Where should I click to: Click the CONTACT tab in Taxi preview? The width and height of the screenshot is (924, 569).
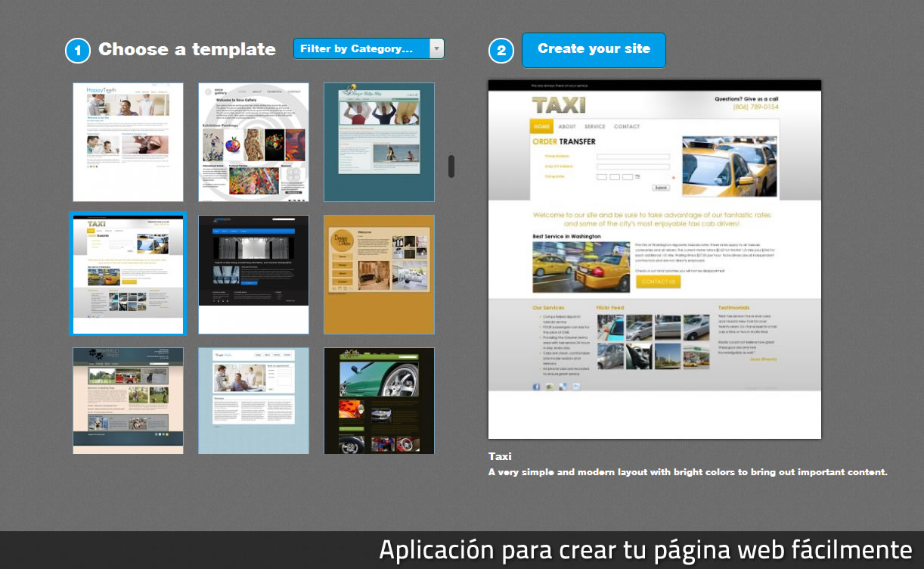pos(627,126)
